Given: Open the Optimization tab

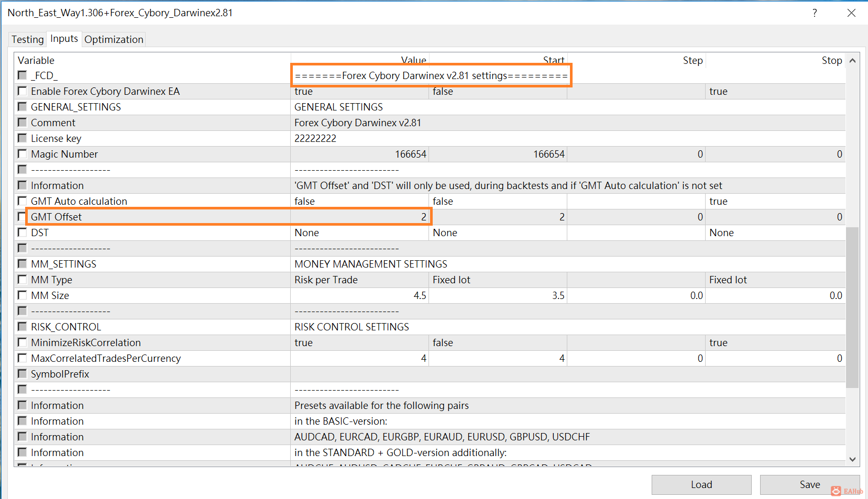Looking at the screenshot, I should [x=114, y=39].
